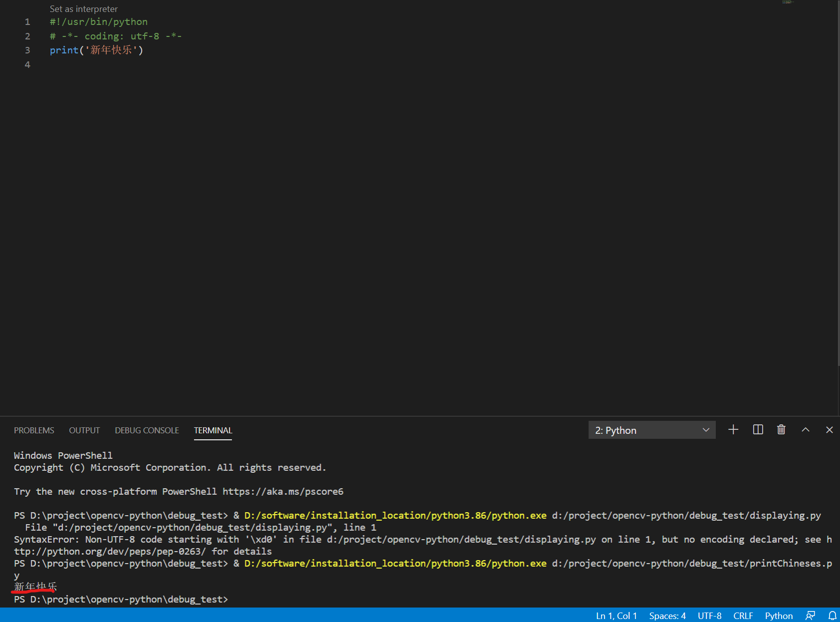Click line number 3 in the gutter

tap(27, 50)
